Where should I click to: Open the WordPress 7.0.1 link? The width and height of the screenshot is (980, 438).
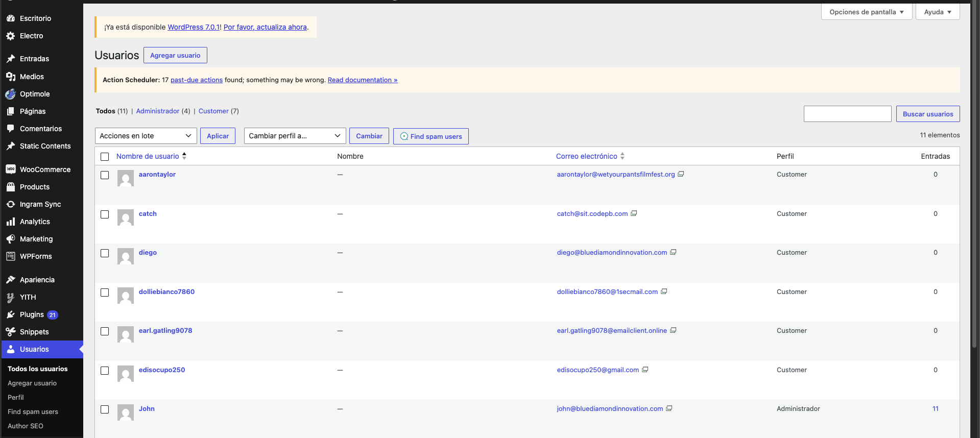(x=194, y=27)
